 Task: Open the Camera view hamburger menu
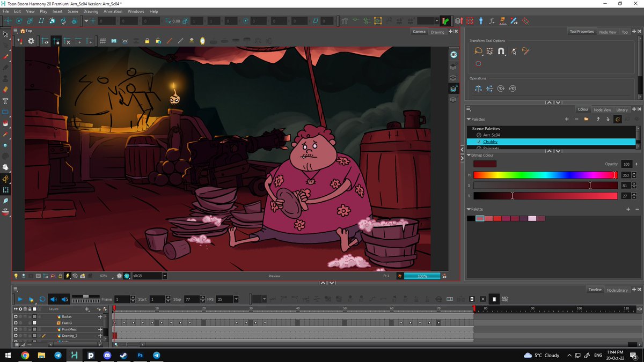click(x=16, y=31)
